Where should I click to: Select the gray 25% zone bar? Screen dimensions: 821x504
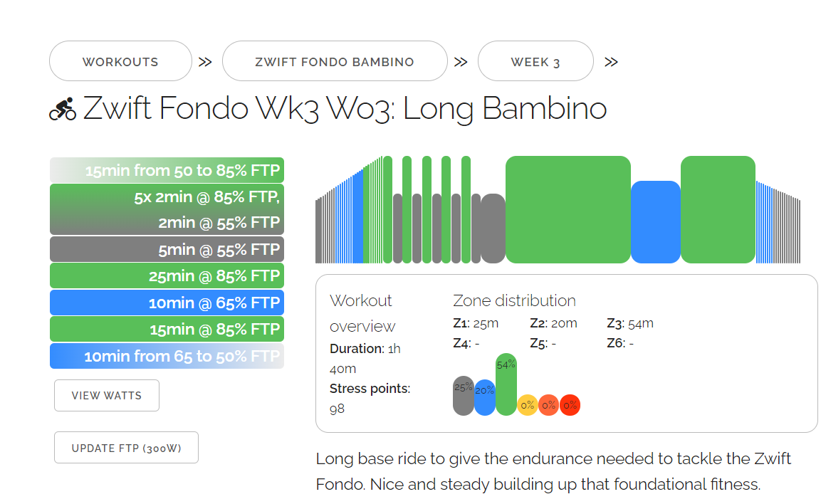click(x=464, y=396)
